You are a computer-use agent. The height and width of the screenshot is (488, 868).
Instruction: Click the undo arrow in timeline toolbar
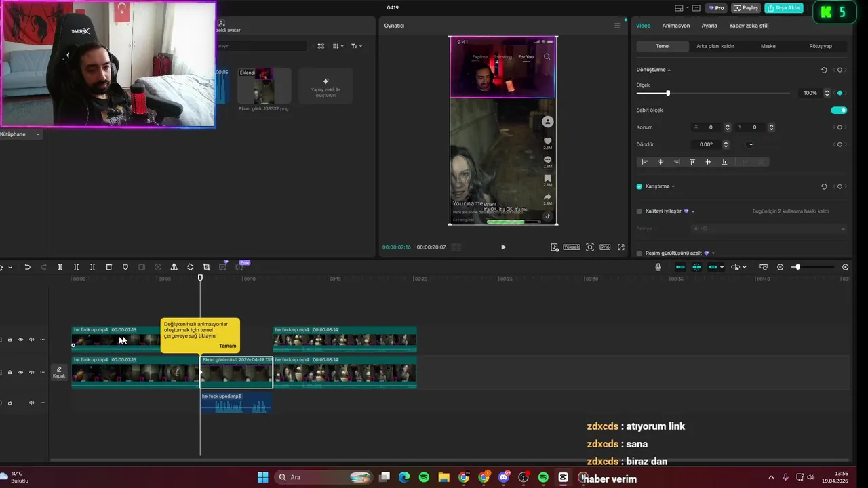27,267
